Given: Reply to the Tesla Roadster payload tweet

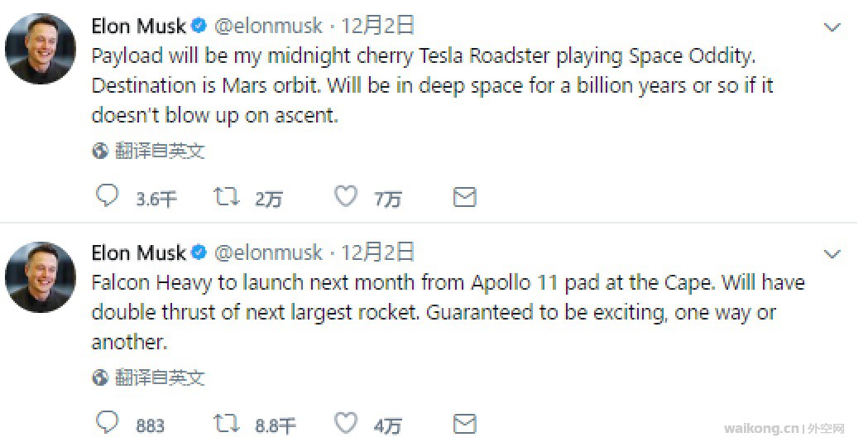Looking at the screenshot, I should pyautogui.click(x=107, y=196).
